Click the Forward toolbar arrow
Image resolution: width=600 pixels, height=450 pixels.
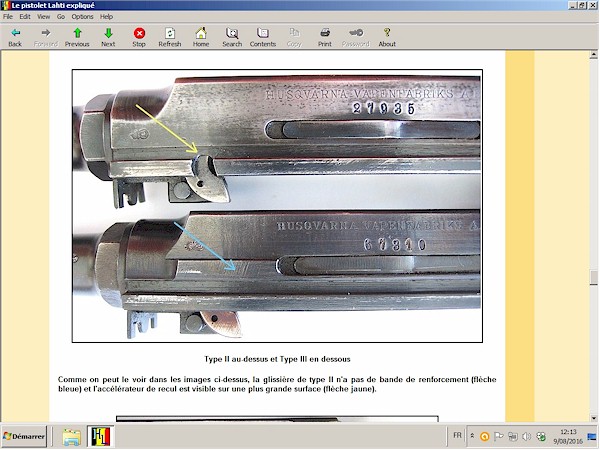click(x=46, y=38)
